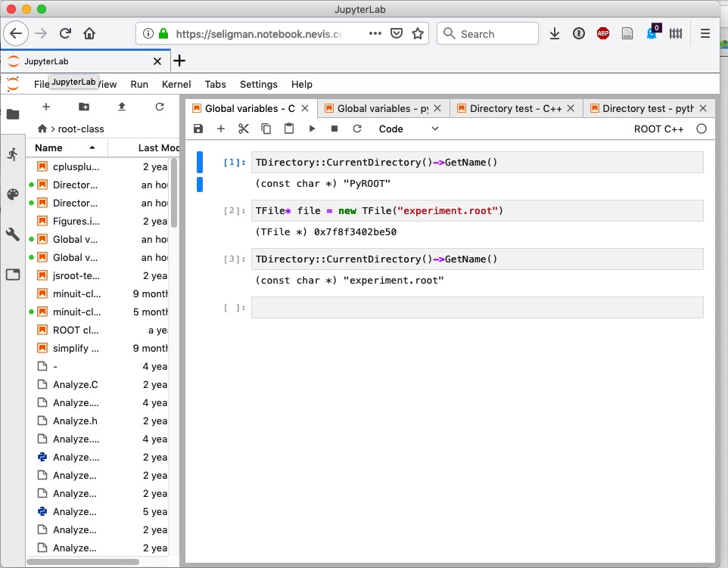Open the Commands palette sidebar icon
The height and width of the screenshot is (568, 728).
coord(13,194)
